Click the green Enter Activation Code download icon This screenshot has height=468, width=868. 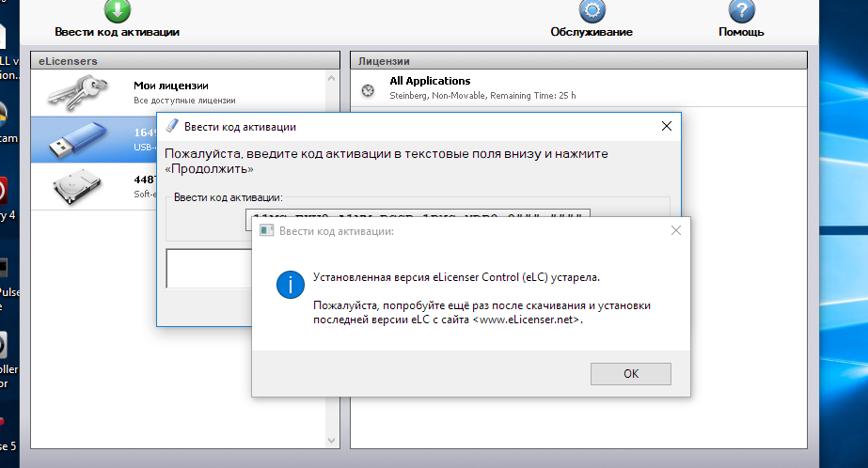(x=118, y=10)
